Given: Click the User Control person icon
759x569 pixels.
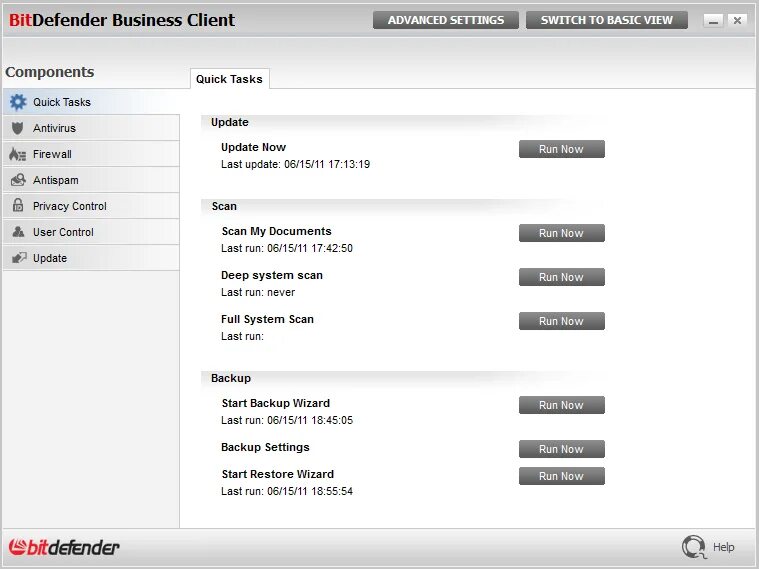Looking at the screenshot, I should click(18, 232).
